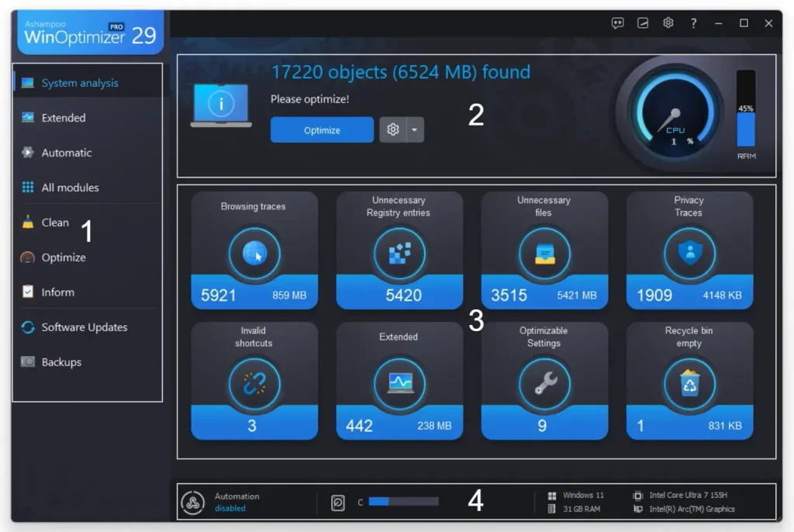Click the 442 extended count
Screen dimensions: 794x532
click(360, 426)
